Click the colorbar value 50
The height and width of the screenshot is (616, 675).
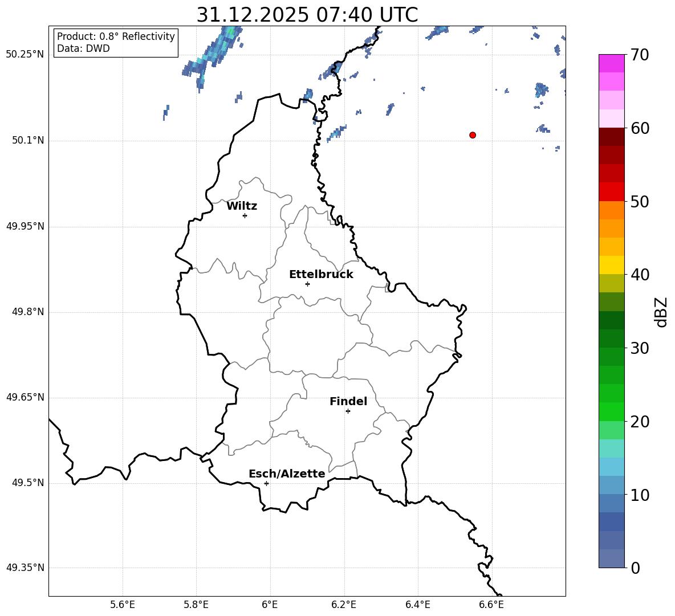click(x=640, y=201)
